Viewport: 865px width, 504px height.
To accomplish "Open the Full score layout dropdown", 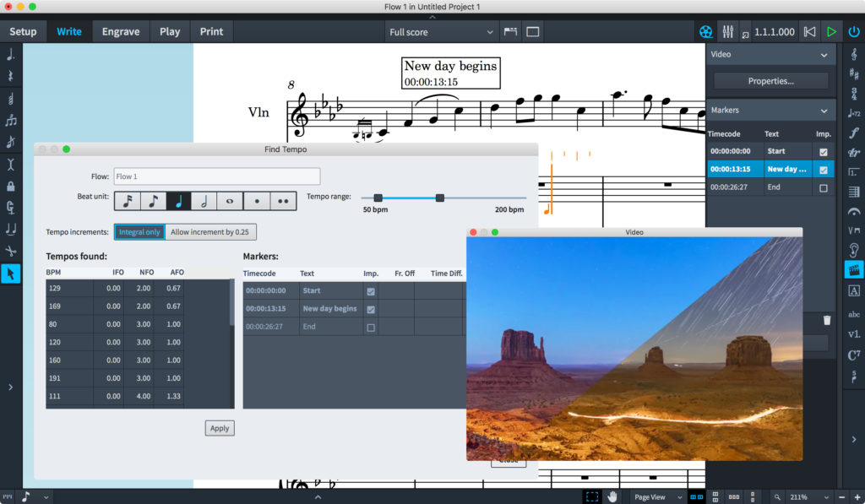I will 440,32.
